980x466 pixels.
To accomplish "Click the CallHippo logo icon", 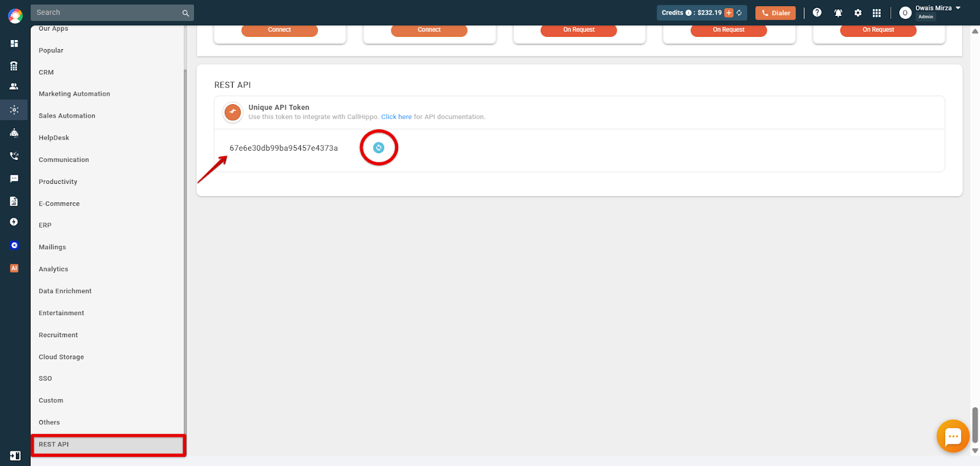I will point(15,16).
